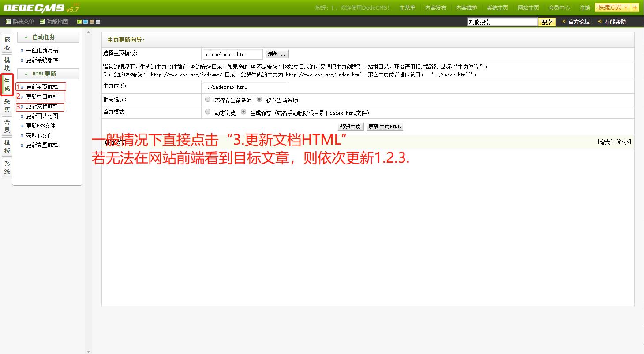Switch to the 会员 sidebar tab
Screen dimensions: 644x354
click(7, 126)
